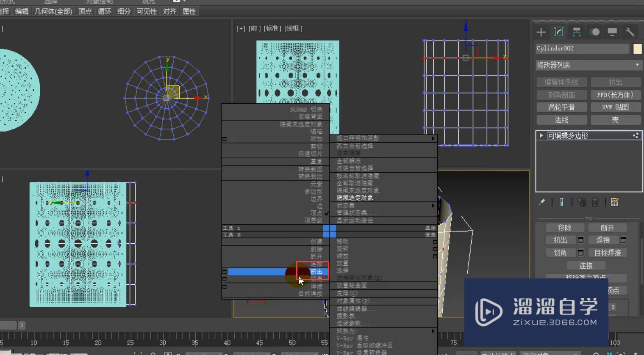This screenshot has width=644, height=355.
Task: Choose 克隆(C) in the quad menu
Action: tap(347, 293)
